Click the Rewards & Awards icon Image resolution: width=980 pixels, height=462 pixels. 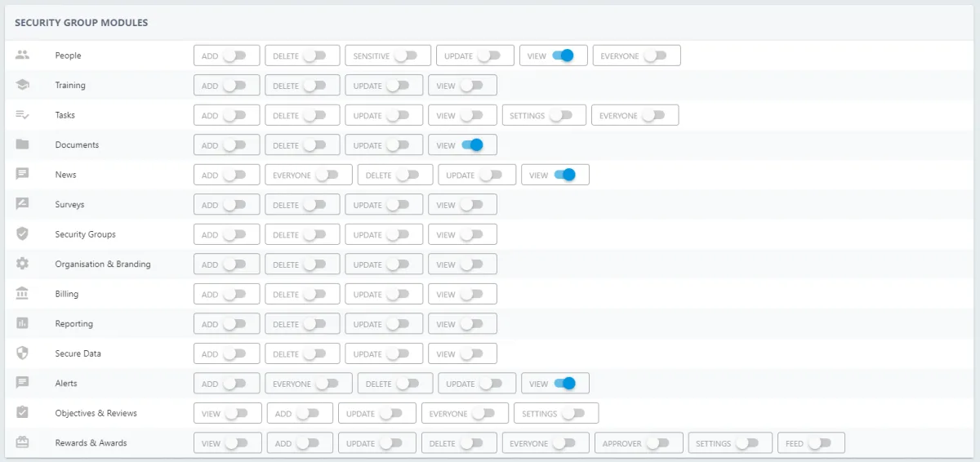tap(22, 442)
